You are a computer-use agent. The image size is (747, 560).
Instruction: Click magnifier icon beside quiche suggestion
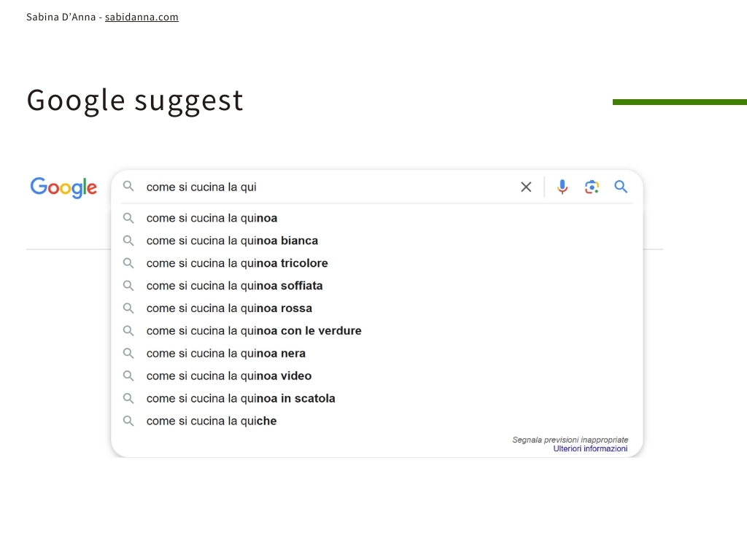128,421
